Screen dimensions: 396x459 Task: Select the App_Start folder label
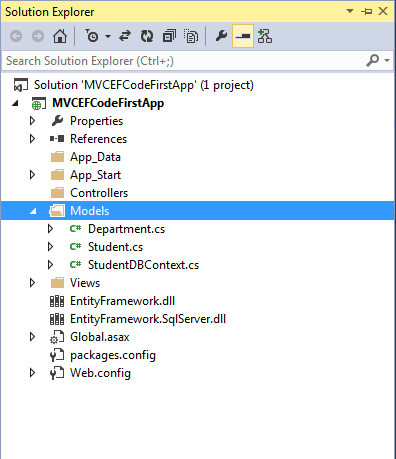tap(95, 175)
